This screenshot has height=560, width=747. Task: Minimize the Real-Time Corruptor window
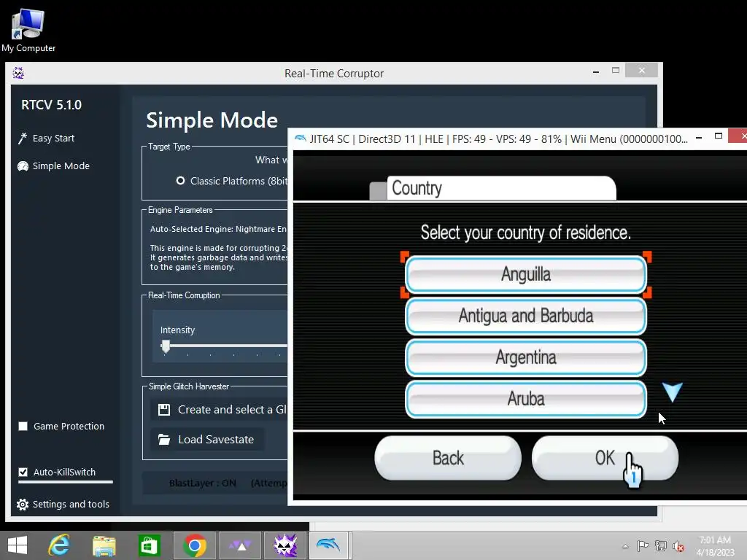point(596,71)
